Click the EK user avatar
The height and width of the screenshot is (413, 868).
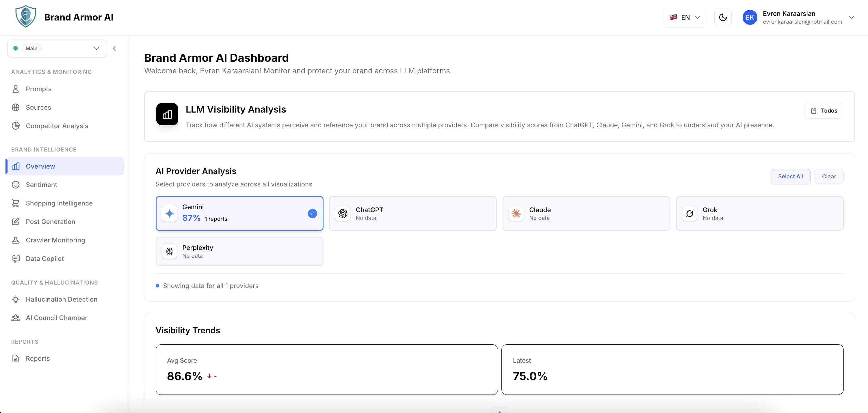click(x=750, y=18)
